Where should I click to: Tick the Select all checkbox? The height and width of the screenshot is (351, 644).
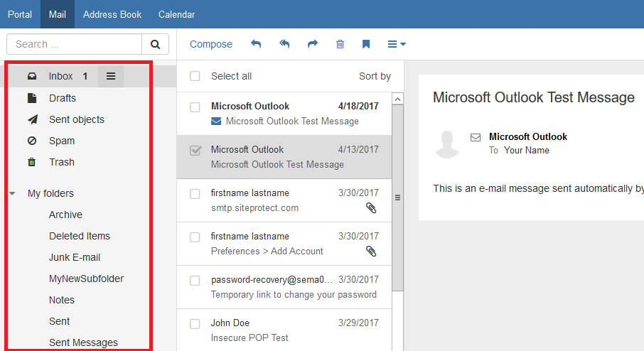click(x=195, y=76)
